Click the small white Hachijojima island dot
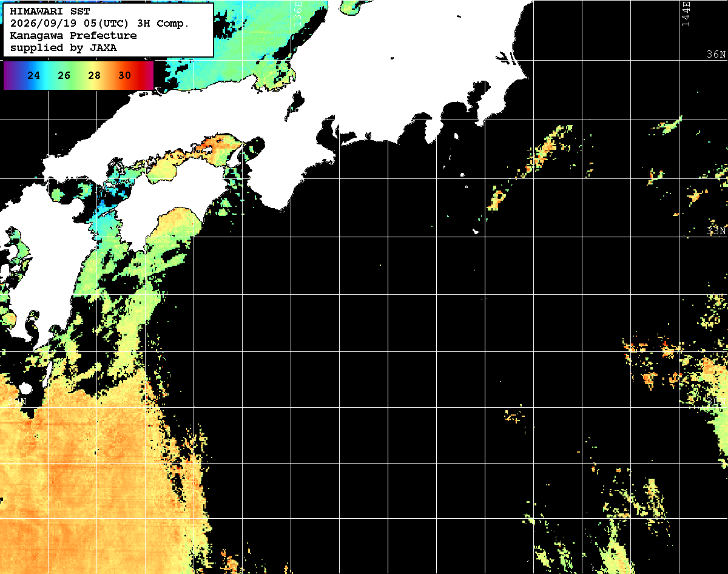Image resolution: width=728 pixels, height=574 pixels. coord(476,232)
